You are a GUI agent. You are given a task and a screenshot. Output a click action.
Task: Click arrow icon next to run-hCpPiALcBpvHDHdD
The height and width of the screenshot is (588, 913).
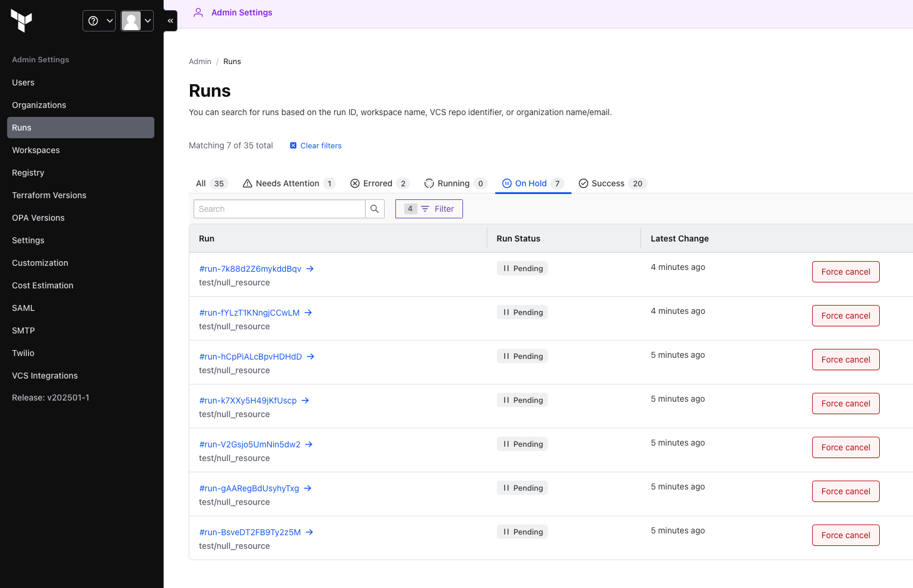point(310,357)
